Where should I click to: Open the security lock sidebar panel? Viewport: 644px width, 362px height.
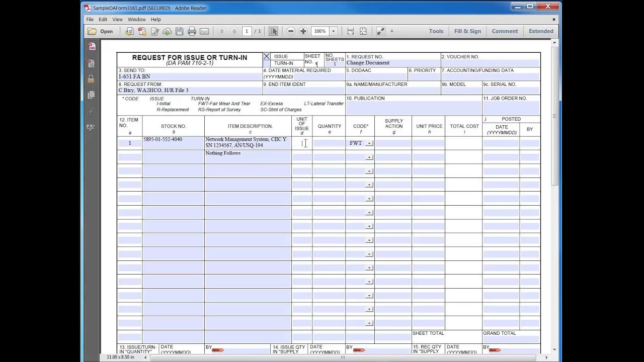91,79
